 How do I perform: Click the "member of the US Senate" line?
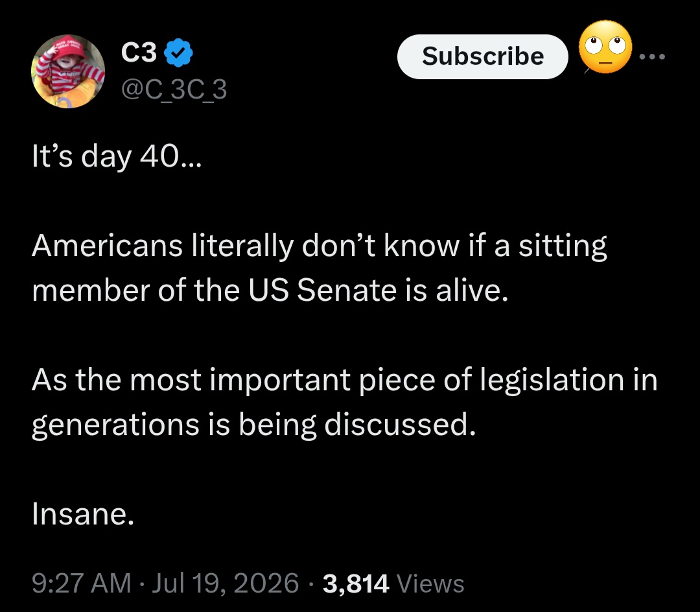pos(270,290)
